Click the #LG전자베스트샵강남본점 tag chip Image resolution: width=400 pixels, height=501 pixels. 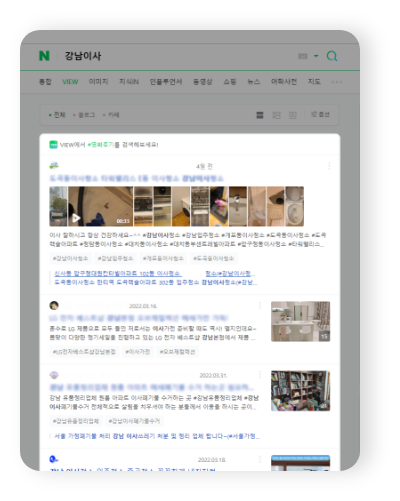click(x=84, y=352)
